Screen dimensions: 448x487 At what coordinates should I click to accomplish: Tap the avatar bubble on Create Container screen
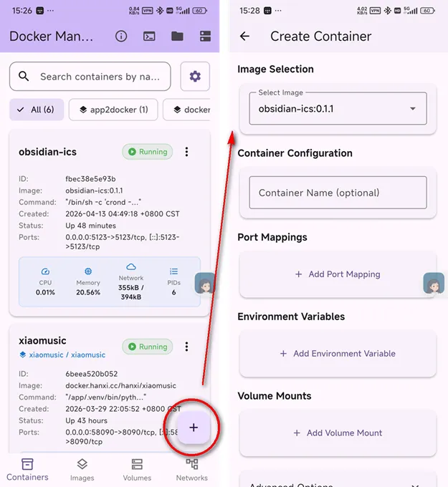pyautogui.click(x=434, y=283)
